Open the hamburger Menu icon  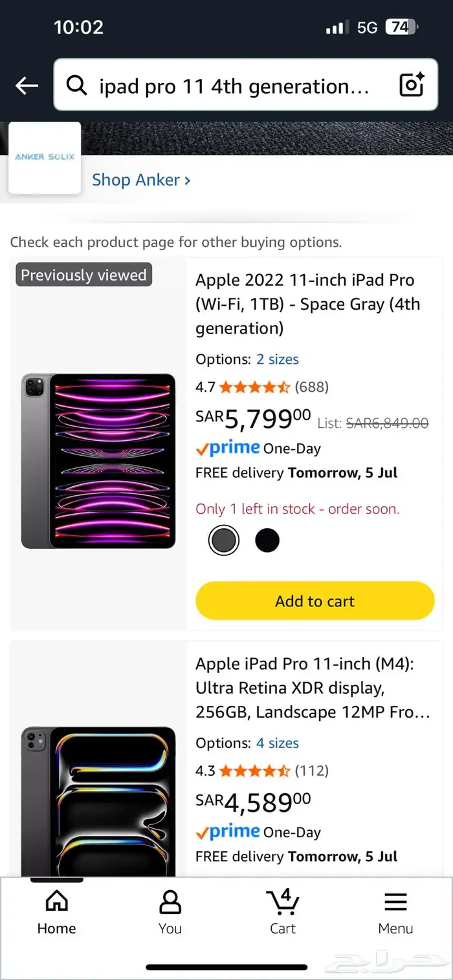tap(395, 911)
